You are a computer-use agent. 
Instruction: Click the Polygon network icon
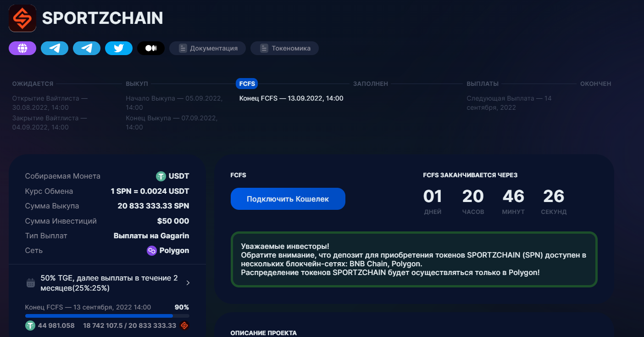click(x=151, y=251)
